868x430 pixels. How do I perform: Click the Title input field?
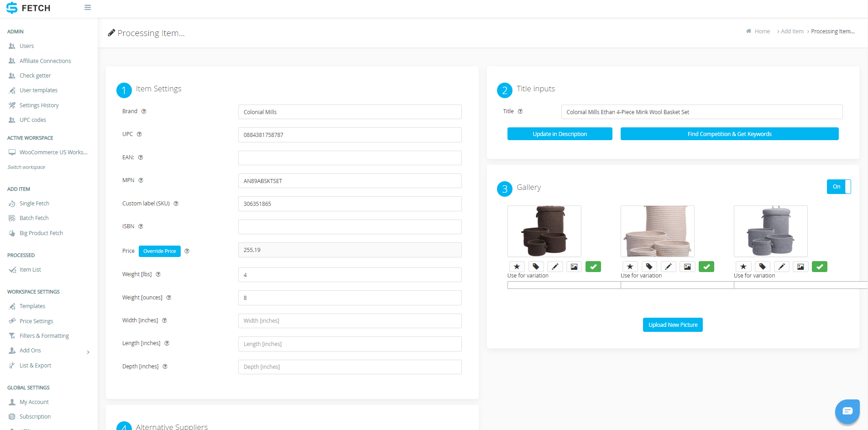[702, 112]
